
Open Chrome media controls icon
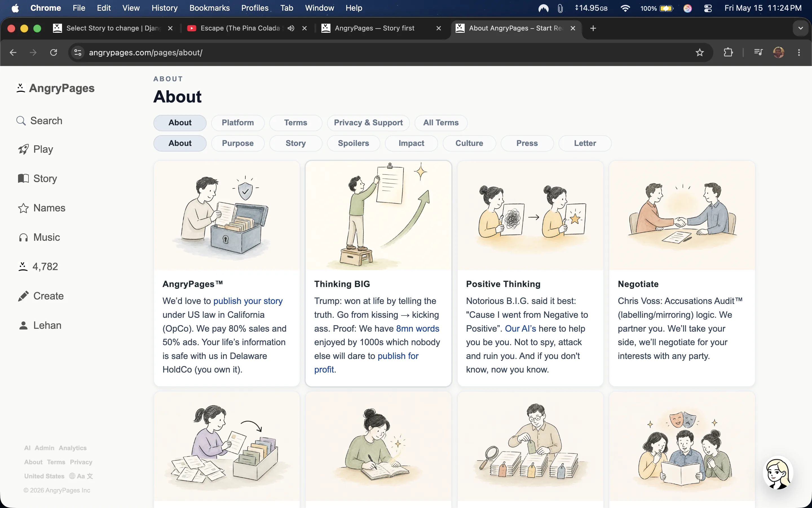point(758,52)
